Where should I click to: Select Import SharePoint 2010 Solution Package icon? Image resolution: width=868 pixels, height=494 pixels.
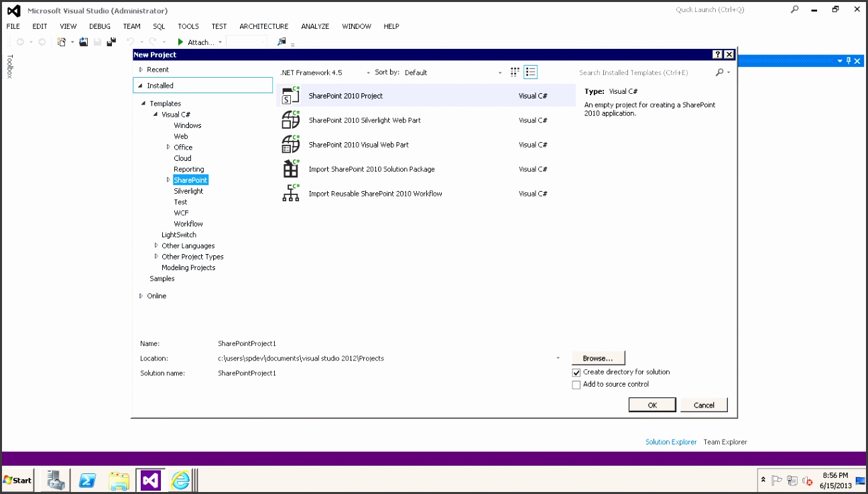pos(290,169)
